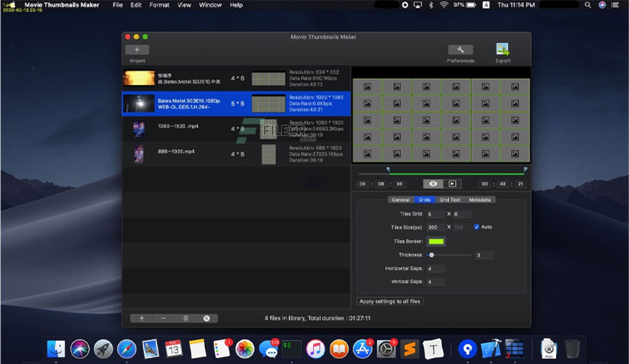Click end time minutes field 43
This screenshot has height=364, width=629.
[503, 184]
